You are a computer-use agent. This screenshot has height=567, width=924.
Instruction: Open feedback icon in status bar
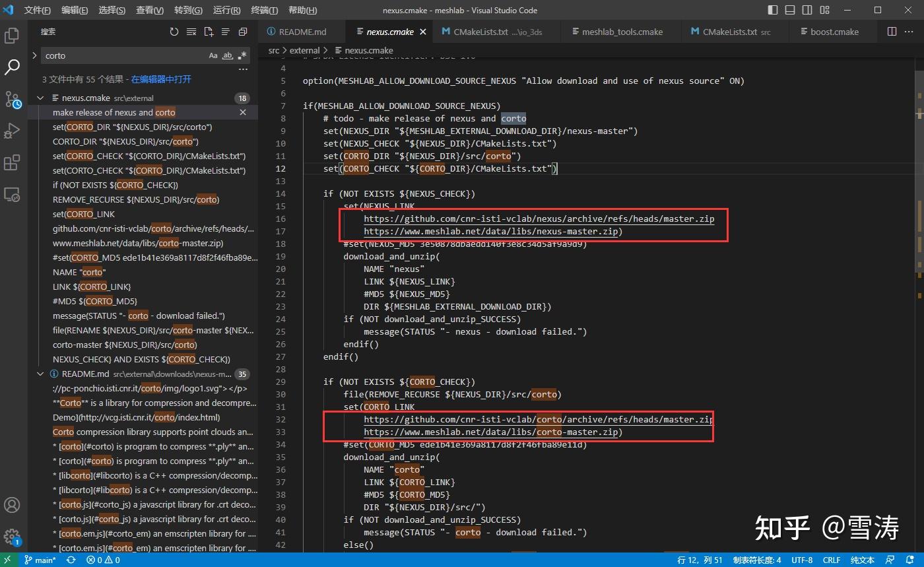tap(891, 560)
